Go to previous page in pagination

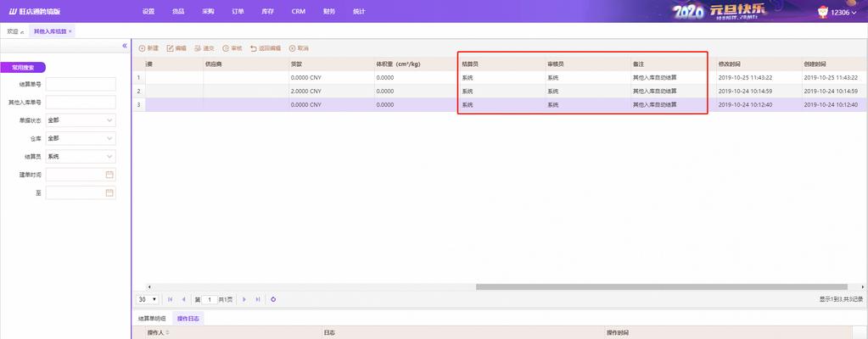[x=183, y=299]
